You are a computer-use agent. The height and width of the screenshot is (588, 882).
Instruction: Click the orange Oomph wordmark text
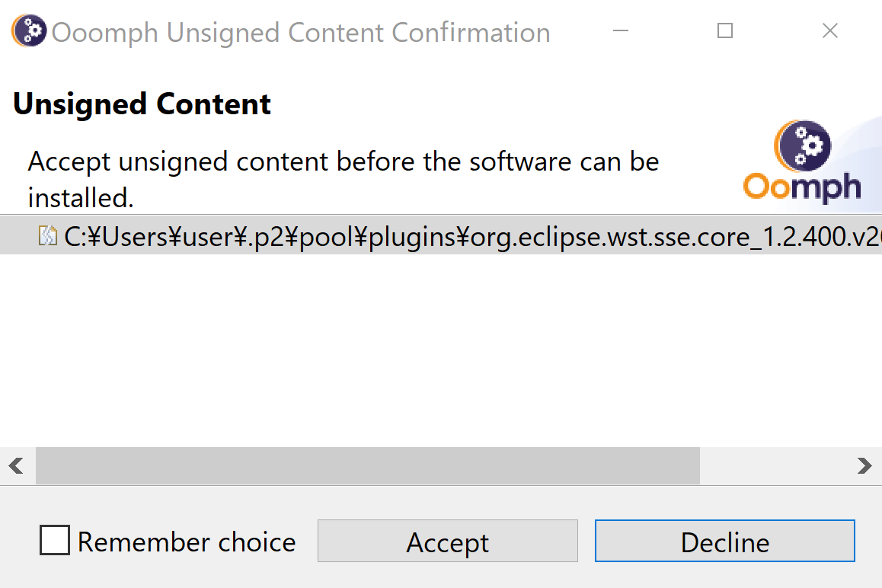pyautogui.click(x=801, y=187)
